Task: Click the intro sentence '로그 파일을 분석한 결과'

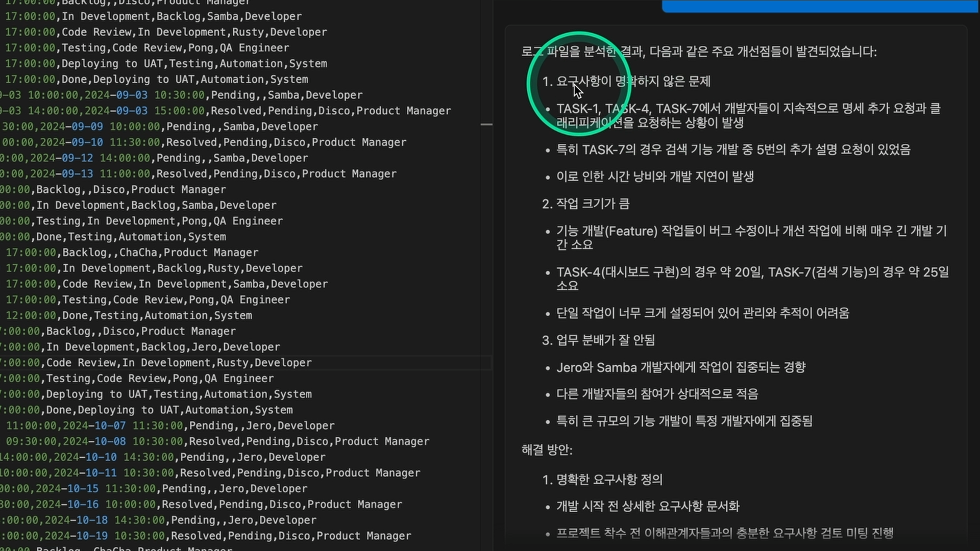Action: point(699,52)
